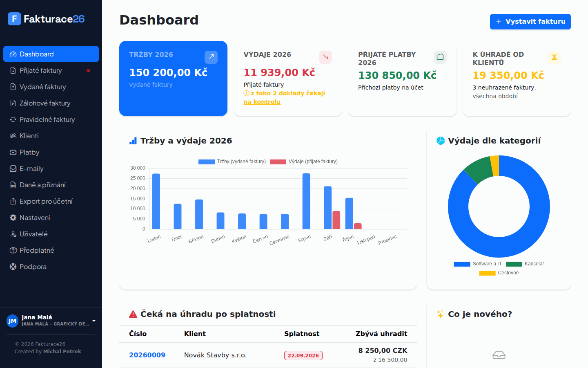This screenshot has height=368, width=588.
Task: Select Zálohové faktury in the sidebar
Action: coord(51,103)
